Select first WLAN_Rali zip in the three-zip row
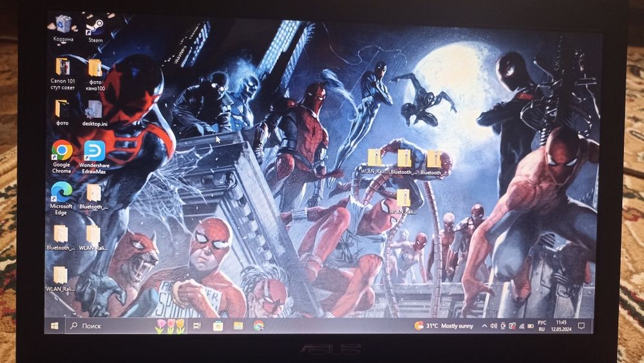This screenshot has width=644, height=363. (x=374, y=162)
